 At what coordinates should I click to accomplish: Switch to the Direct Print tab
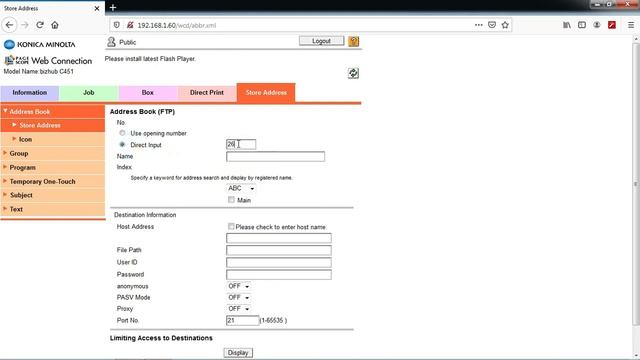point(207,93)
